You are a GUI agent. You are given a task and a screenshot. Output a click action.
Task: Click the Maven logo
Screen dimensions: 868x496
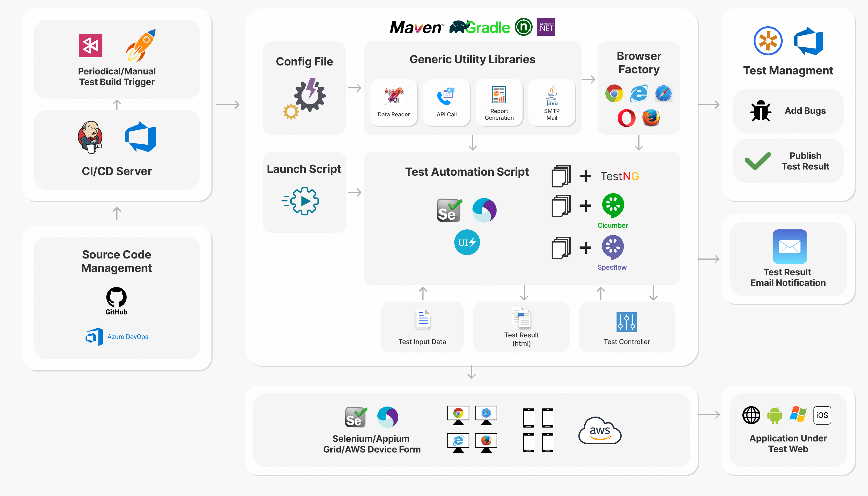click(417, 27)
